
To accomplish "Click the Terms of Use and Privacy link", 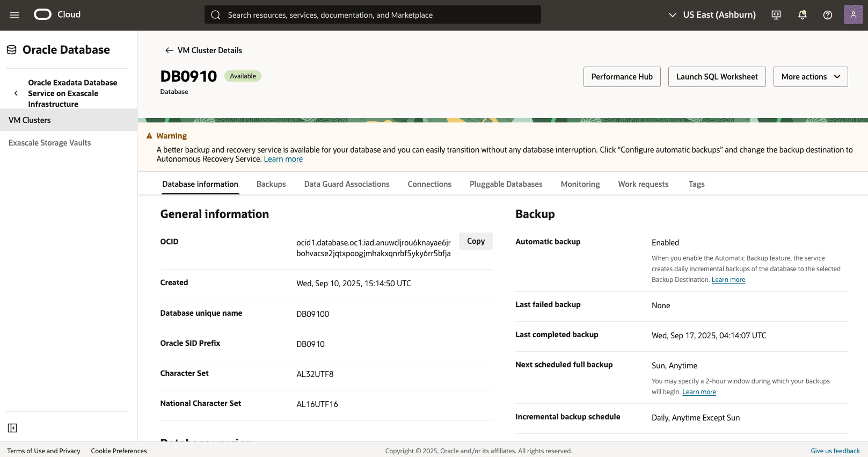I will pyautogui.click(x=43, y=451).
